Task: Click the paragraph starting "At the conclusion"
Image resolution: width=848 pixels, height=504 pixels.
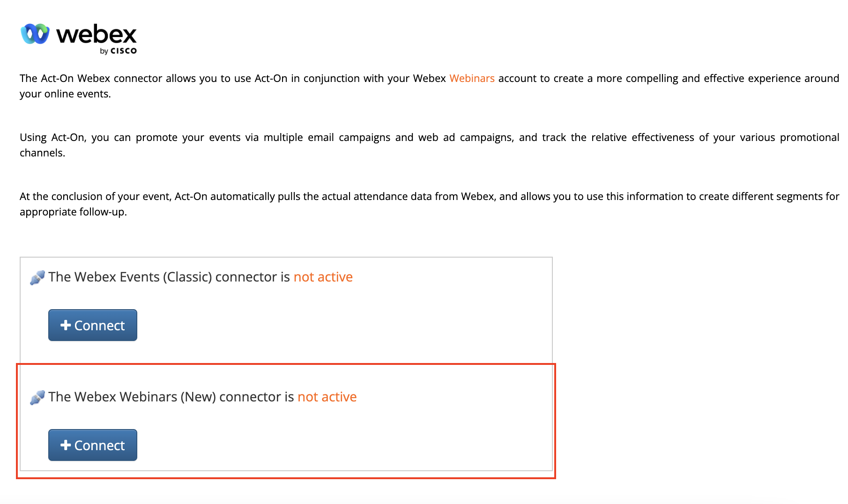Action: coord(429,204)
